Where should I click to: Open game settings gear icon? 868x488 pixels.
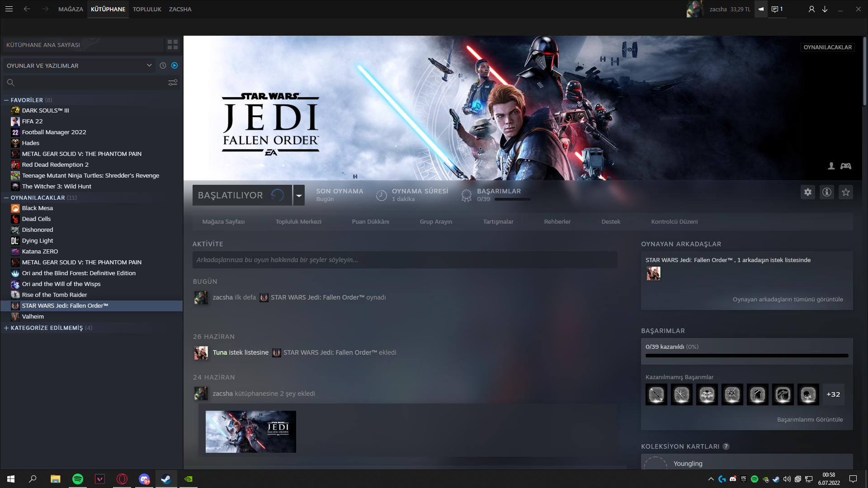(x=808, y=192)
